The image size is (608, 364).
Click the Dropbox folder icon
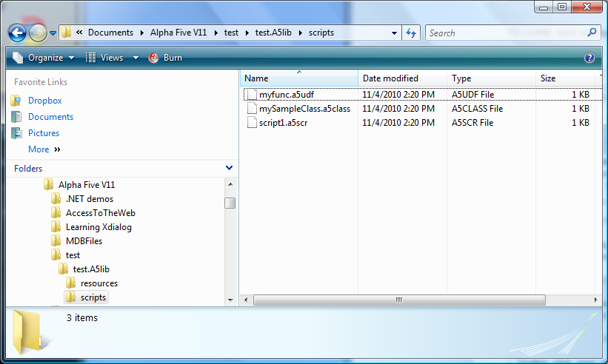(x=16, y=101)
